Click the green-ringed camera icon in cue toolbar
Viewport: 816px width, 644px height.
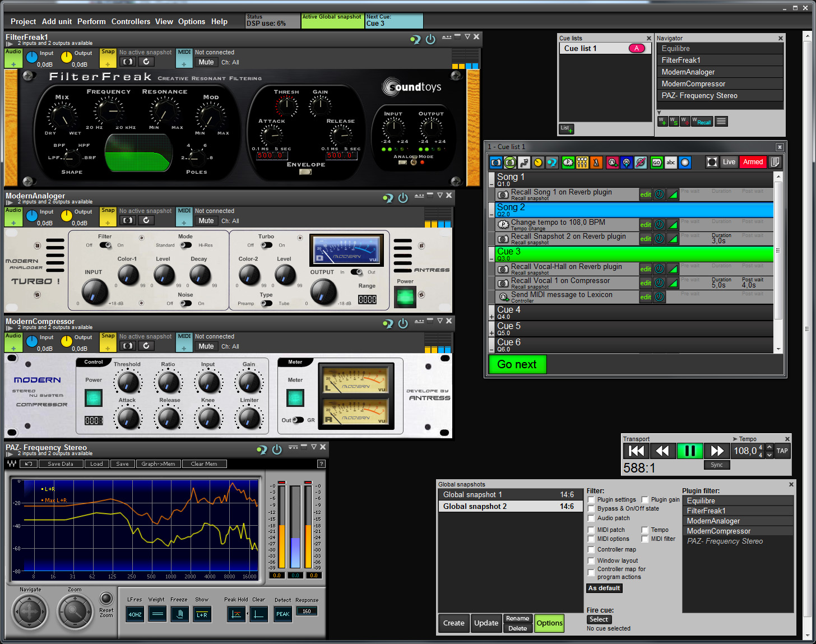[509, 163]
